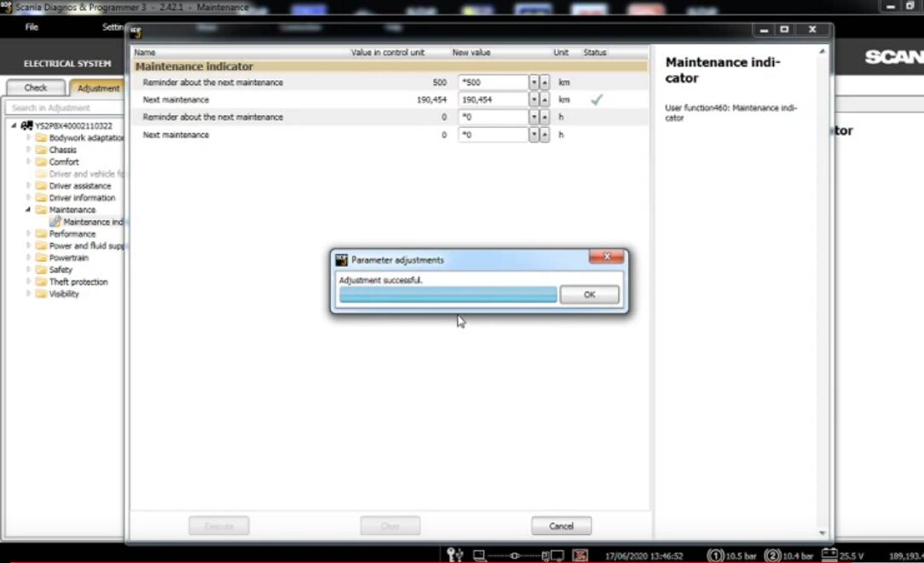Click the Adjustment successful progress bar

(448, 294)
